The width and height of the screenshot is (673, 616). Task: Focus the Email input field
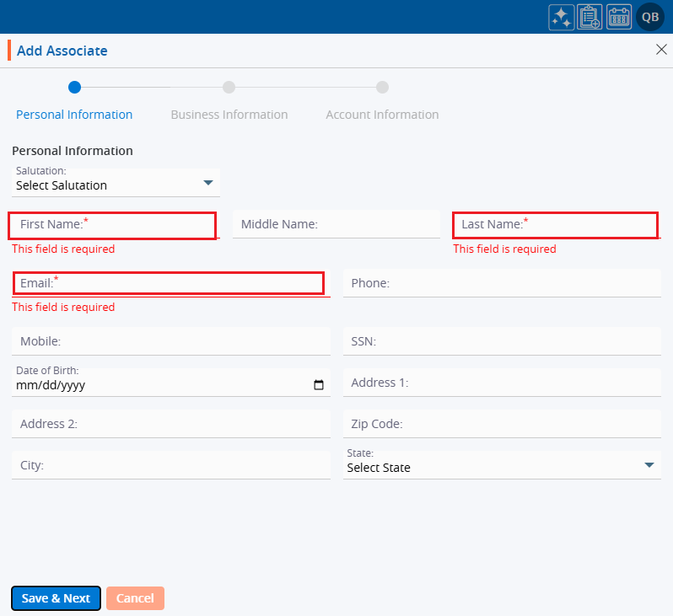(169, 283)
